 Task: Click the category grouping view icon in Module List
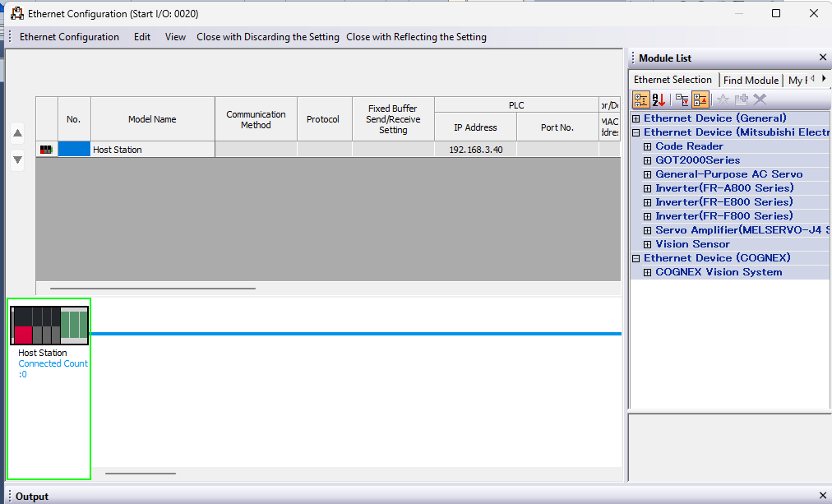[640, 99]
